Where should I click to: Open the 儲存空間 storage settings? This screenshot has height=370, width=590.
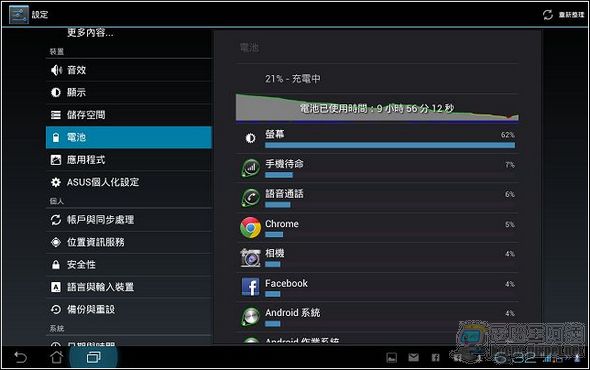[x=129, y=115]
